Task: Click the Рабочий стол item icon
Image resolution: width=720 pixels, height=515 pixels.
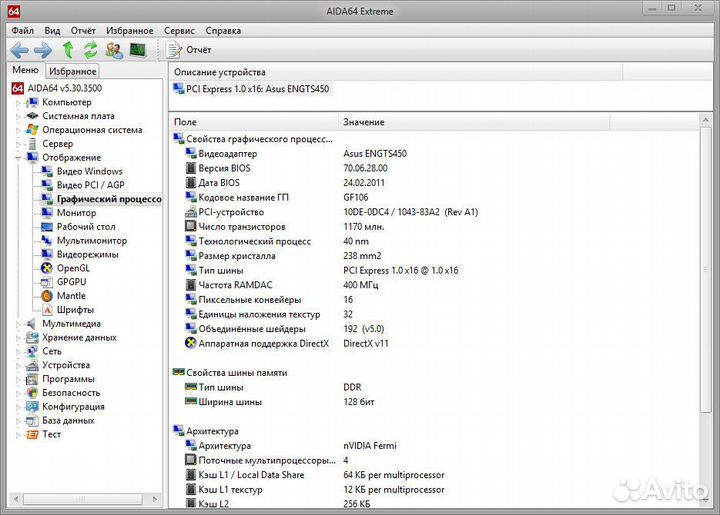Action: (x=47, y=227)
